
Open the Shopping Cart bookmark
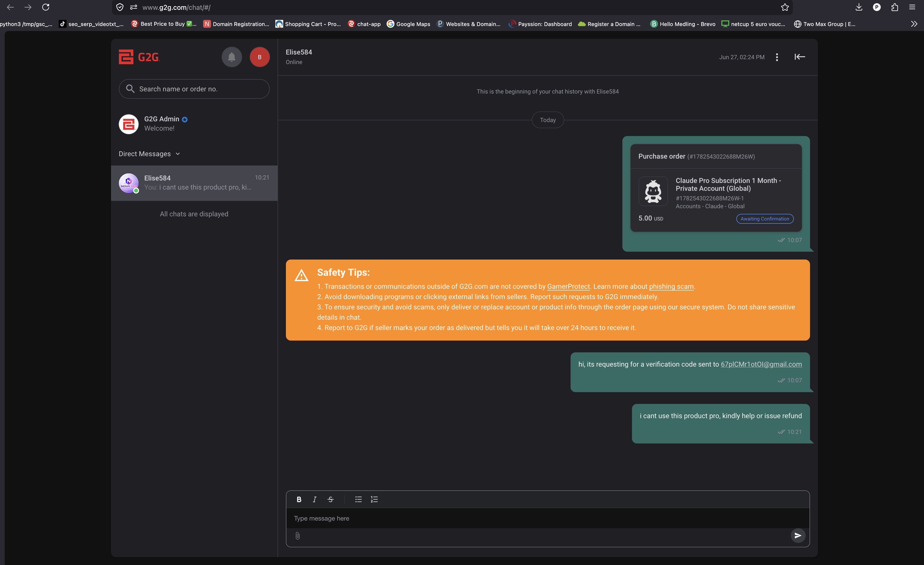pyautogui.click(x=308, y=24)
